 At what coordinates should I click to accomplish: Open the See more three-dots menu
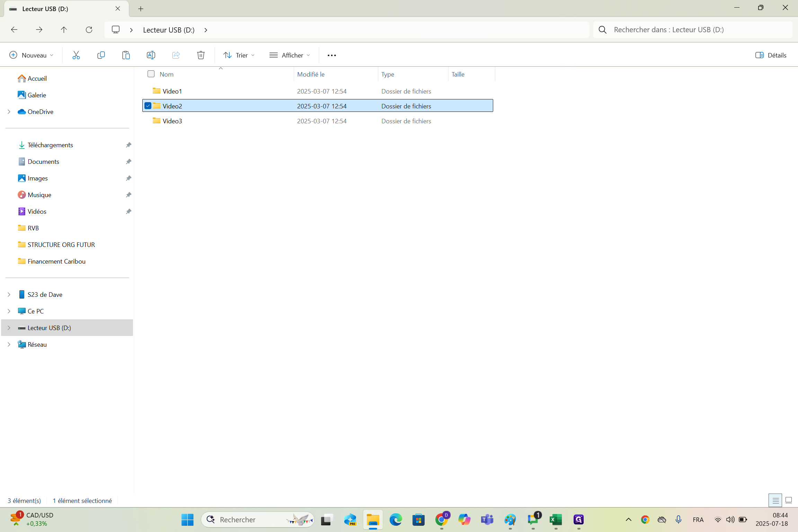[x=331, y=55]
